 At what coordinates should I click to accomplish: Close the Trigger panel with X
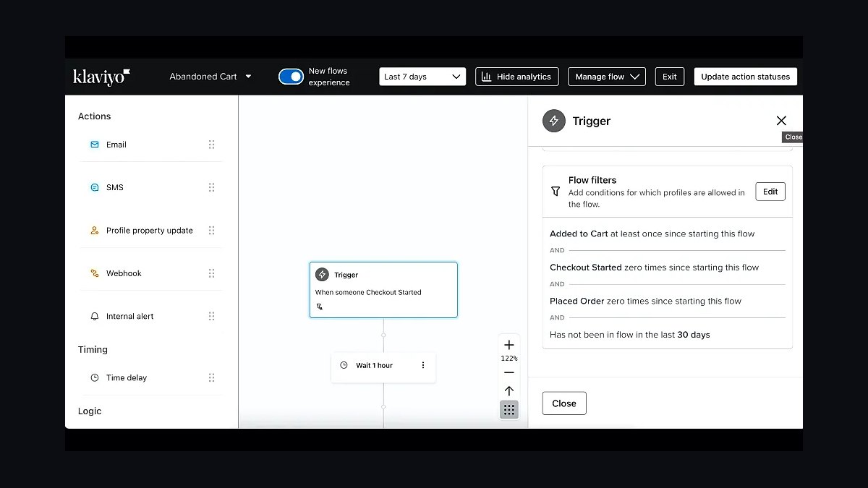tap(781, 121)
